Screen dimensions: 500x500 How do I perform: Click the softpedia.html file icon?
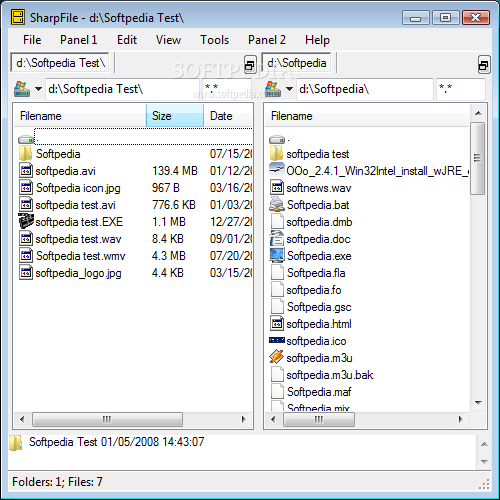(277, 324)
